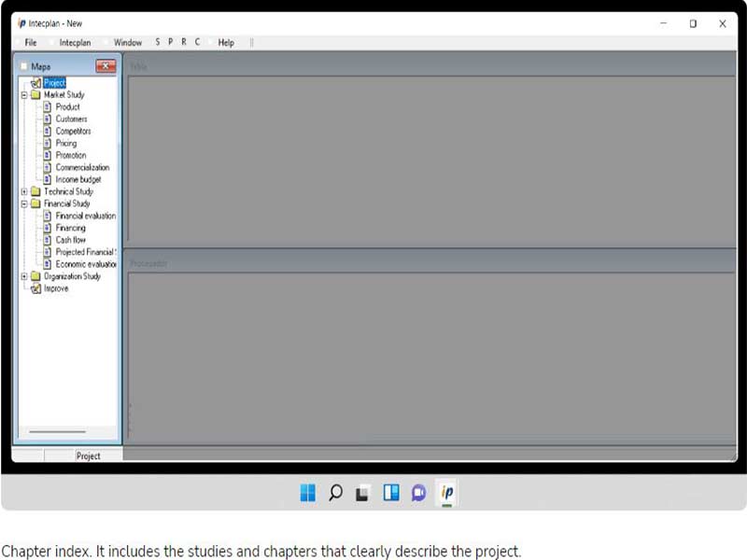Open Task View on the taskbar
The height and width of the screenshot is (560, 747).
point(363,493)
